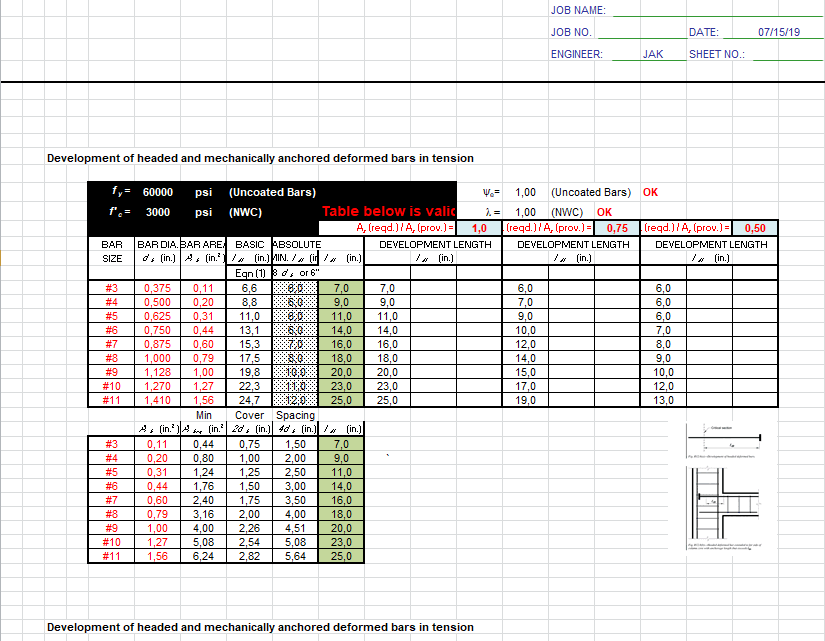This screenshot has width=825, height=641.
Task: Select the ψc value 1,00
Action: [525, 192]
